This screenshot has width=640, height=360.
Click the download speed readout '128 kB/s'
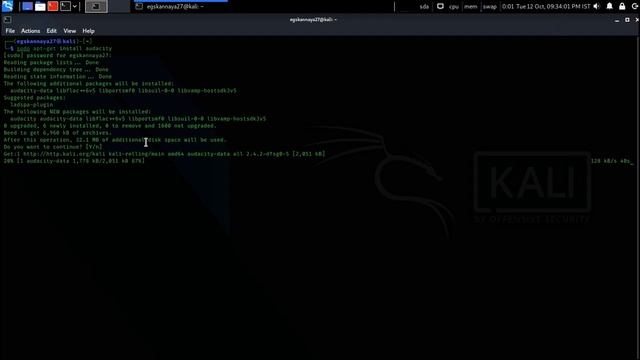coord(604,161)
